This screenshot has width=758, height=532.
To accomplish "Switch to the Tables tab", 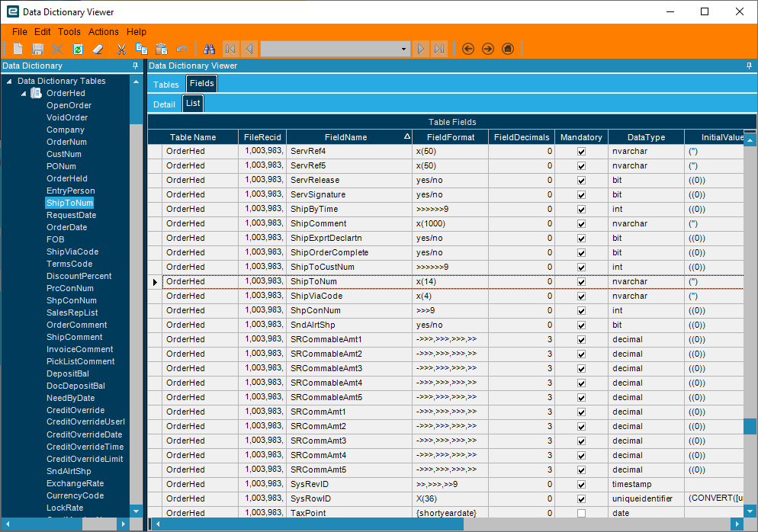I will [x=165, y=85].
